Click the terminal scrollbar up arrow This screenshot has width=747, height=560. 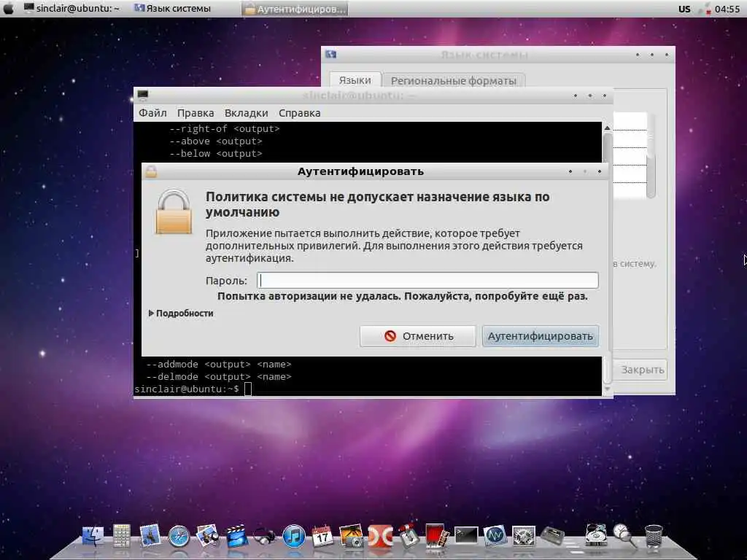coord(607,127)
